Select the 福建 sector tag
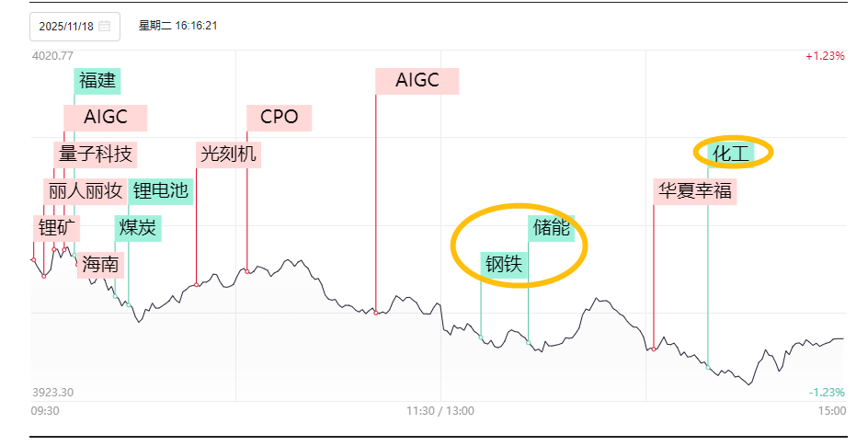Viewport: 868px width, 446px height. [x=97, y=81]
